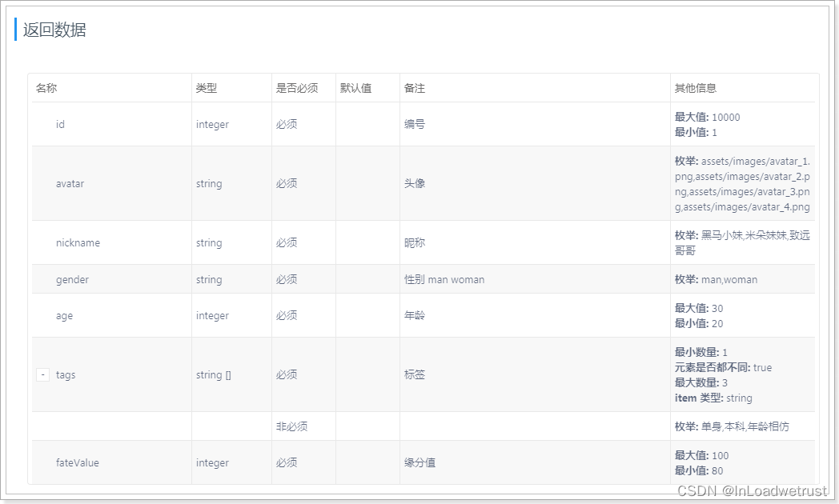Click 必须 in the id row
Screen dimensions: 839x504
click(x=287, y=124)
